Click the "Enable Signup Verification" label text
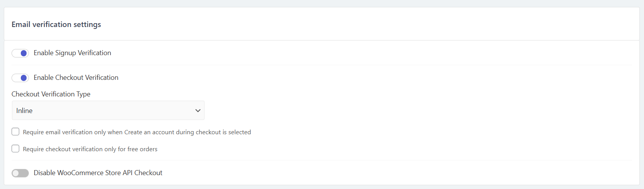644x189 pixels. pyautogui.click(x=72, y=53)
